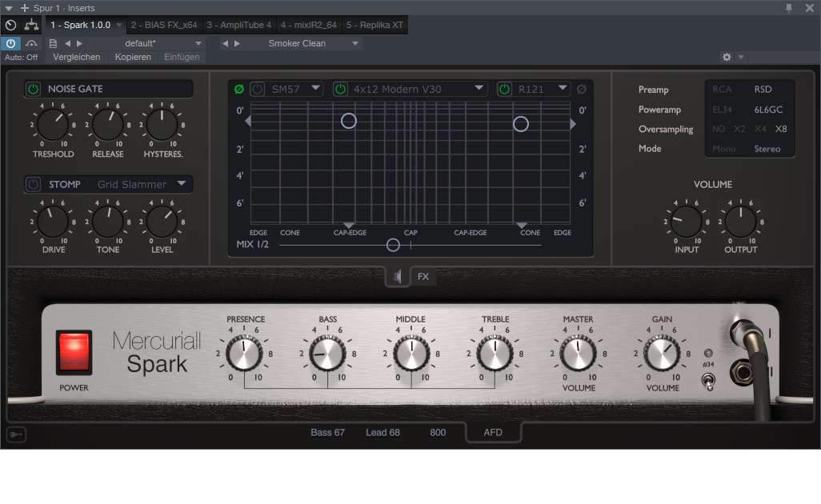Viewport: 821px width, 504px height.
Task: Click the green phase invert icon near SM57
Action: pyautogui.click(x=238, y=89)
